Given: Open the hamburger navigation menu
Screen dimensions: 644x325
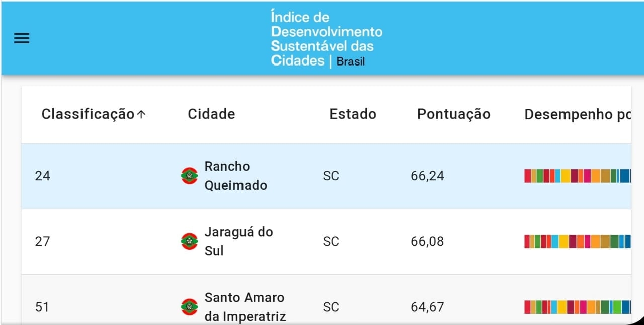Looking at the screenshot, I should 22,38.
